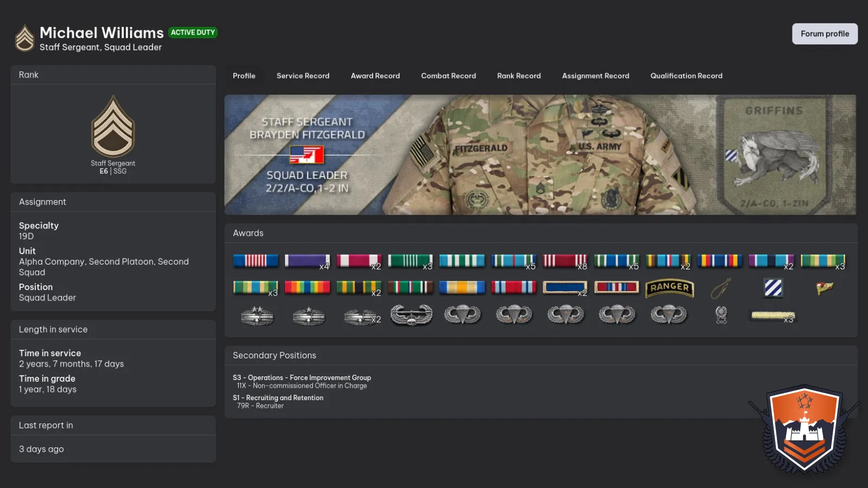The image size is (868, 488).
Task: Click the gold Pathfinder torch badge
Action: pyautogui.click(x=824, y=288)
